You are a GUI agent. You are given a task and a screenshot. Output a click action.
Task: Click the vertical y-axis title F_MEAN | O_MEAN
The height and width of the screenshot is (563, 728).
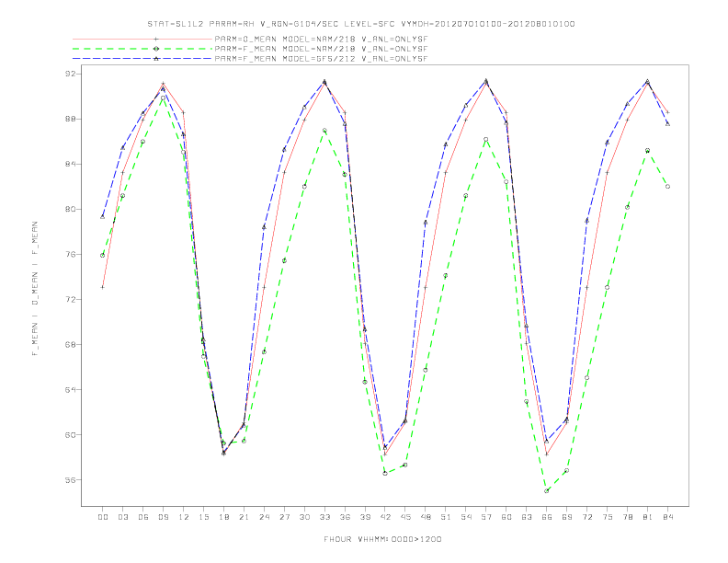pyautogui.click(x=35, y=289)
